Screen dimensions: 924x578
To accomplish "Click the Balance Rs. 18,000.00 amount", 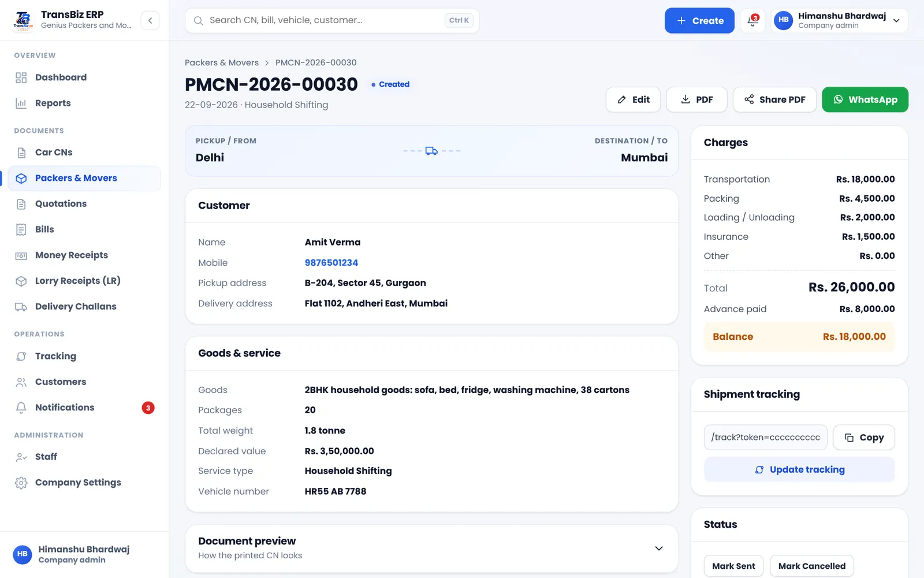I will pos(854,336).
